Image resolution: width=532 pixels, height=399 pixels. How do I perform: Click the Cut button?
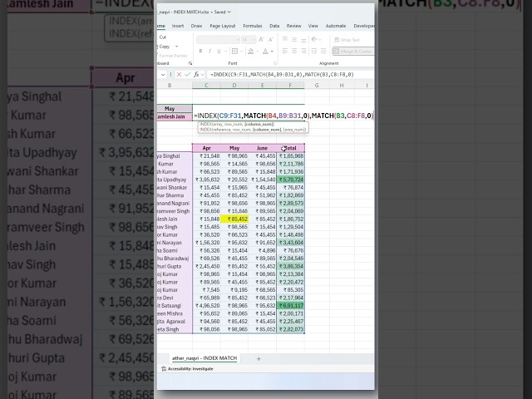[x=163, y=37]
